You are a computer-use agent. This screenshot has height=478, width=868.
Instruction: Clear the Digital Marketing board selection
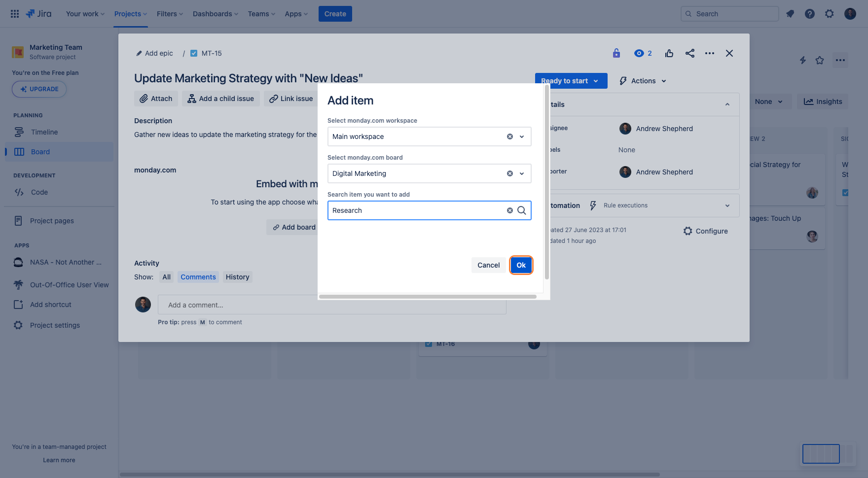tap(510, 173)
